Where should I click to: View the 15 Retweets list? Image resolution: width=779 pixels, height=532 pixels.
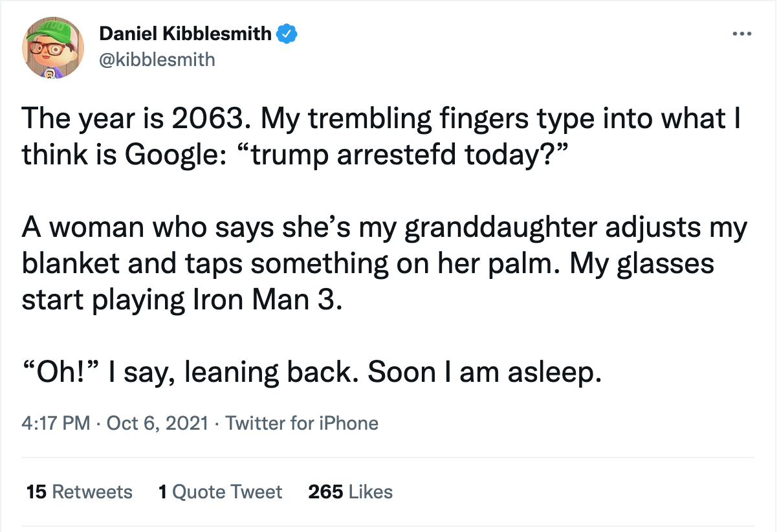click(79, 492)
